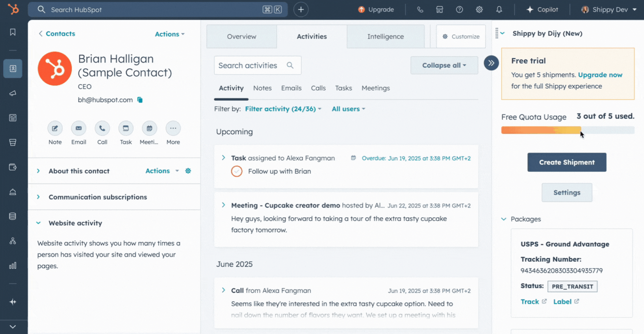Screen dimensions: 644x334
Task: Open the notifications bell
Action: pos(499,9)
